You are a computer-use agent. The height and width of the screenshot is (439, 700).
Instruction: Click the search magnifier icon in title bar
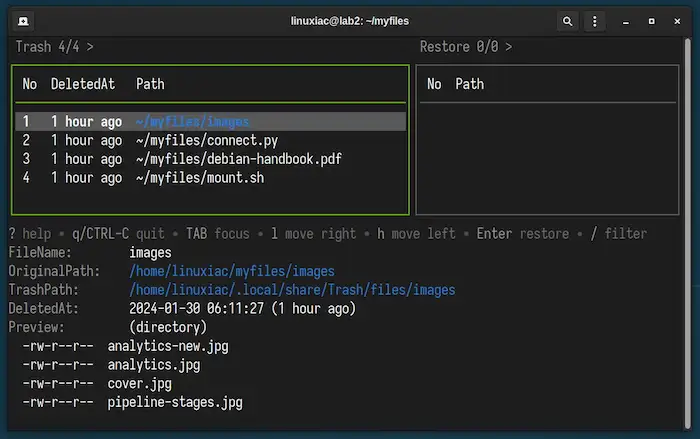[x=568, y=20]
